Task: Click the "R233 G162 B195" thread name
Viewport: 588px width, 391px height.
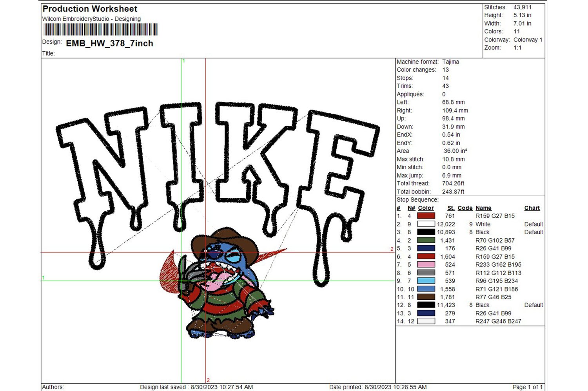Action: click(498, 264)
